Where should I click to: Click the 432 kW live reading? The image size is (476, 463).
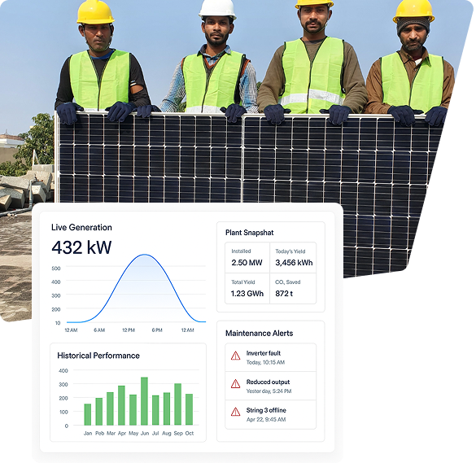[81, 247]
